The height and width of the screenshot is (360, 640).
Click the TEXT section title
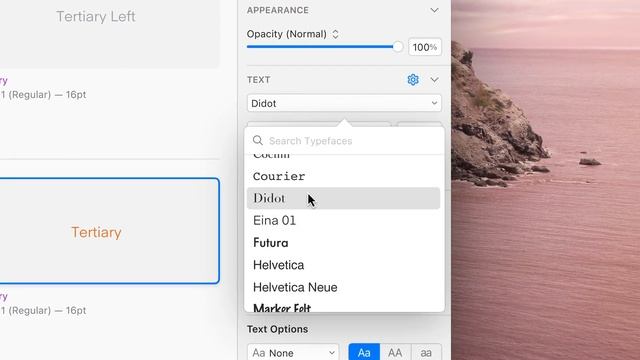pyautogui.click(x=258, y=80)
